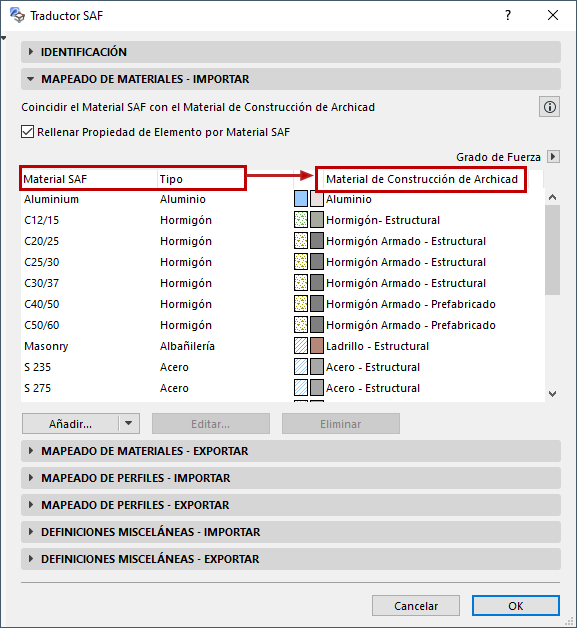Click the surface color swatch in Masonry row
This screenshot has width=577, height=628.
(317, 346)
